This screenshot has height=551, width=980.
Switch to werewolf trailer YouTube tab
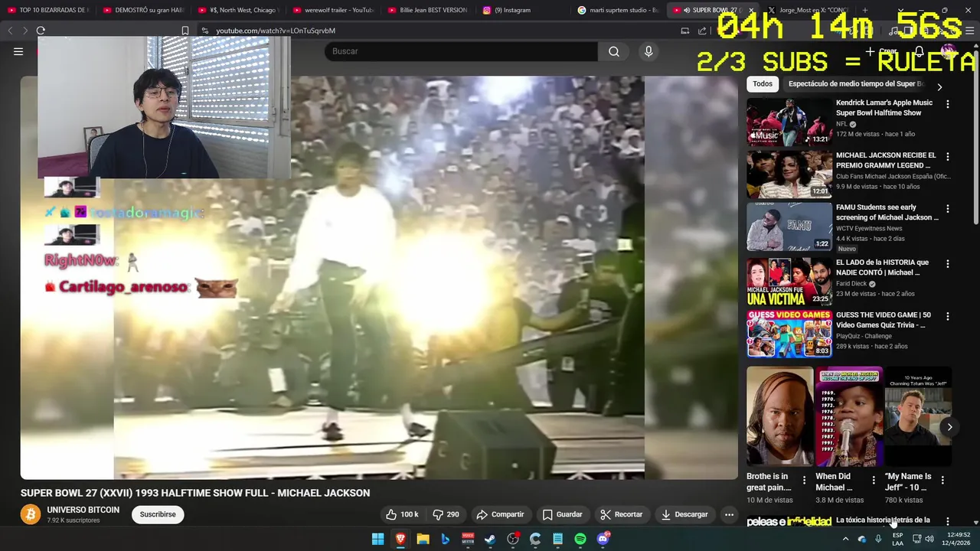tap(332, 10)
